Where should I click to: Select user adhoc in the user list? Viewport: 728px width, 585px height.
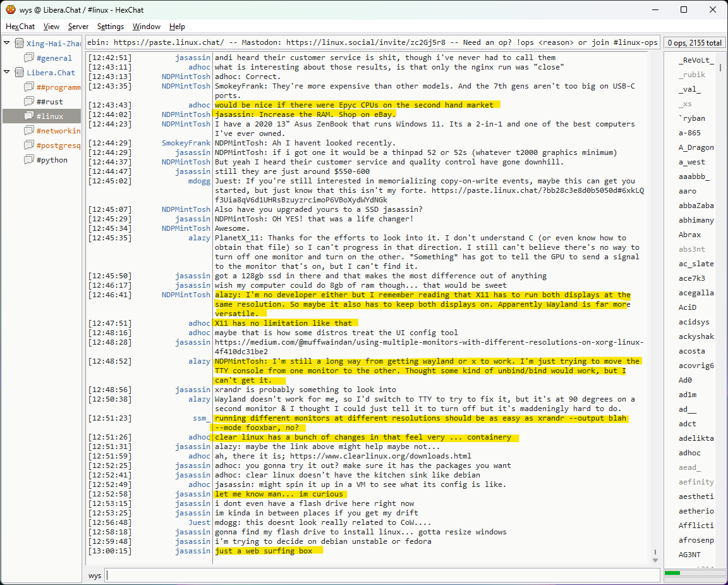[x=689, y=453]
